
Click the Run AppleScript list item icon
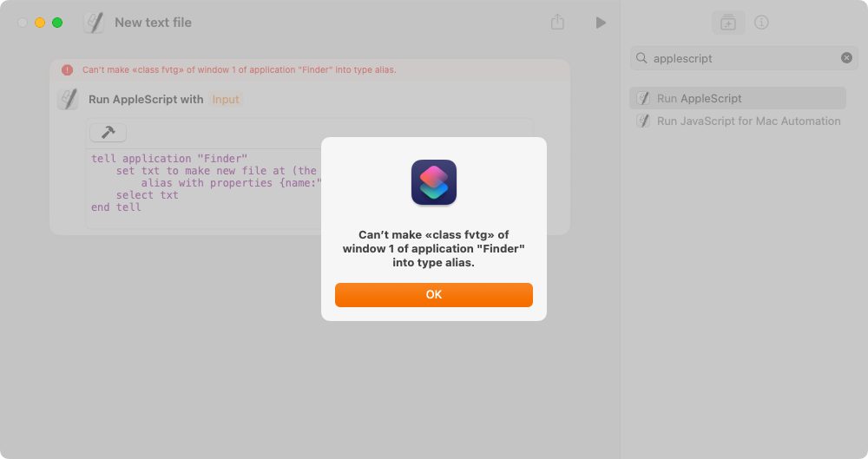point(643,98)
